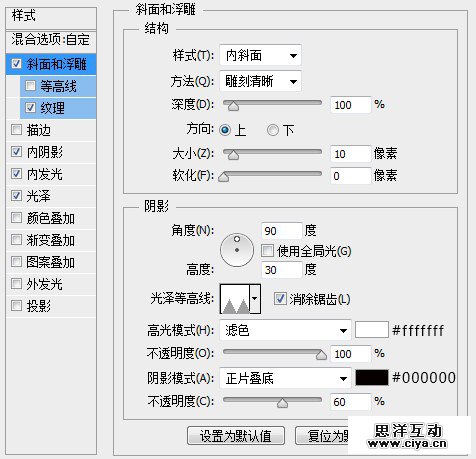Viewport: 476px width, 459px height.
Task: Uncheck the 斜面和浮雕 checkbox
Action: click(x=16, y=63)
